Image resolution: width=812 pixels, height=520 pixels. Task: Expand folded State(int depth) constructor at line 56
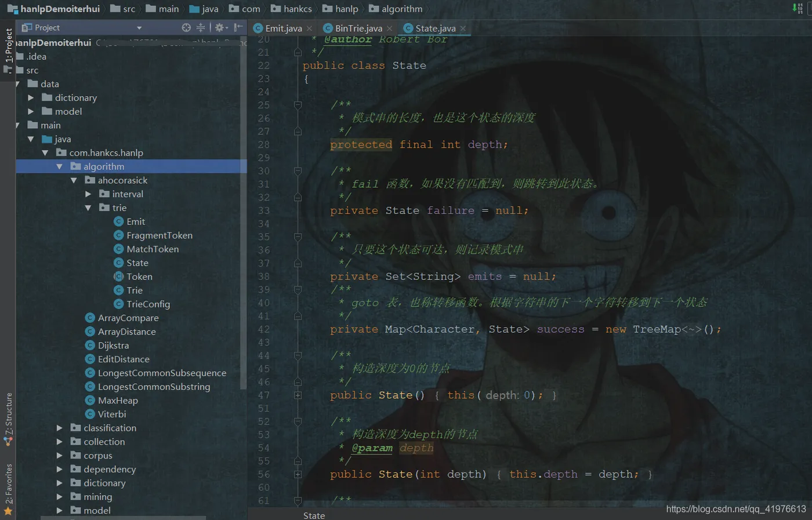[x=298, y=474]
